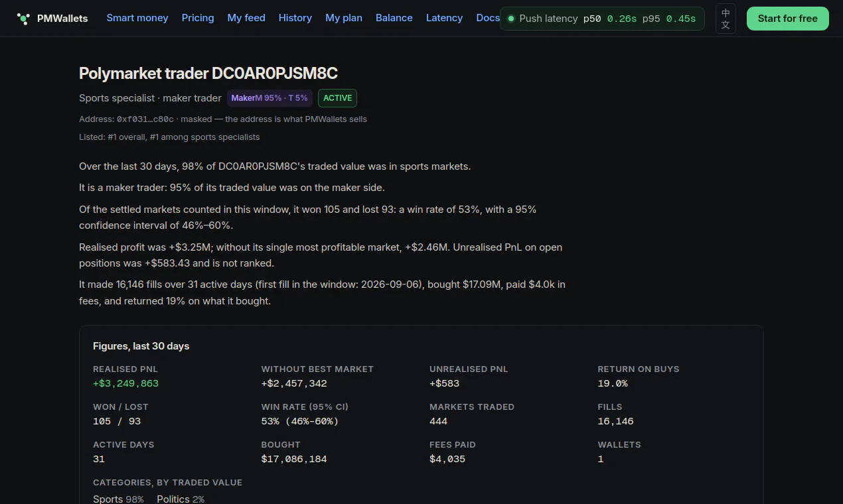This screenshot has height=504, width=843.
Task: Click the Wallets value 1
Action: click(x=601, y=459)
